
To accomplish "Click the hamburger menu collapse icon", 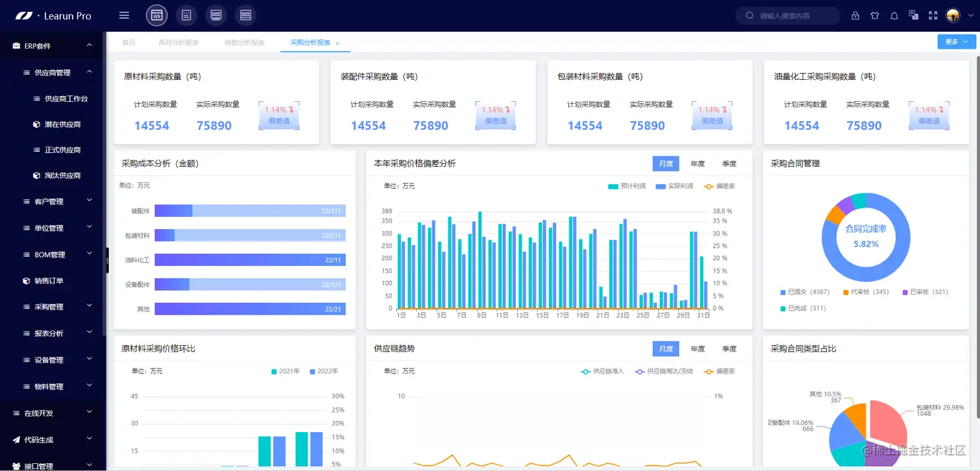I will click(124, 16).
